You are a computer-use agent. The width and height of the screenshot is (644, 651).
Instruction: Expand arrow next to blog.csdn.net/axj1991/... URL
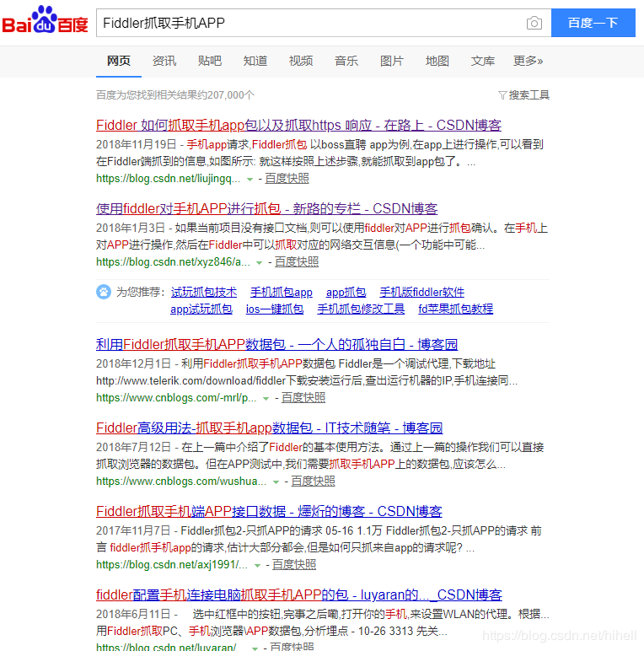click(257, 566)
